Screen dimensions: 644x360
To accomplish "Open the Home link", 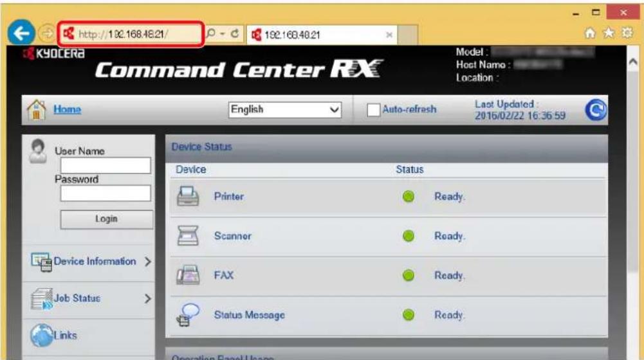I will tap(68, 109).
